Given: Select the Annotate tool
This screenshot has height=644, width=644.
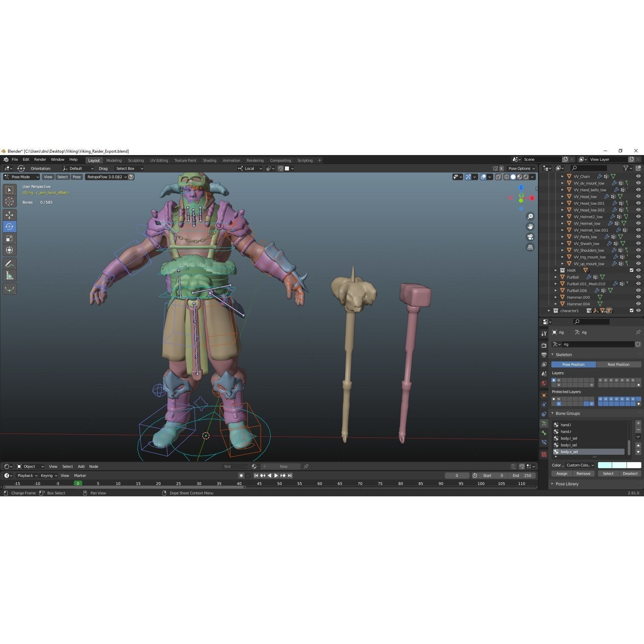Looking at the screenshot, I should (x=9, y=264).
